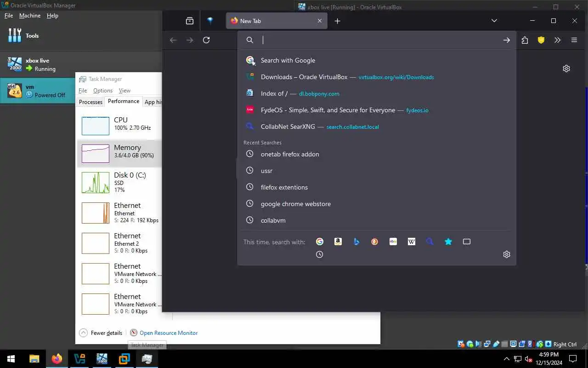Open View menu in Task Manager
Screen dimensions: 588x368
coord(124,91)
